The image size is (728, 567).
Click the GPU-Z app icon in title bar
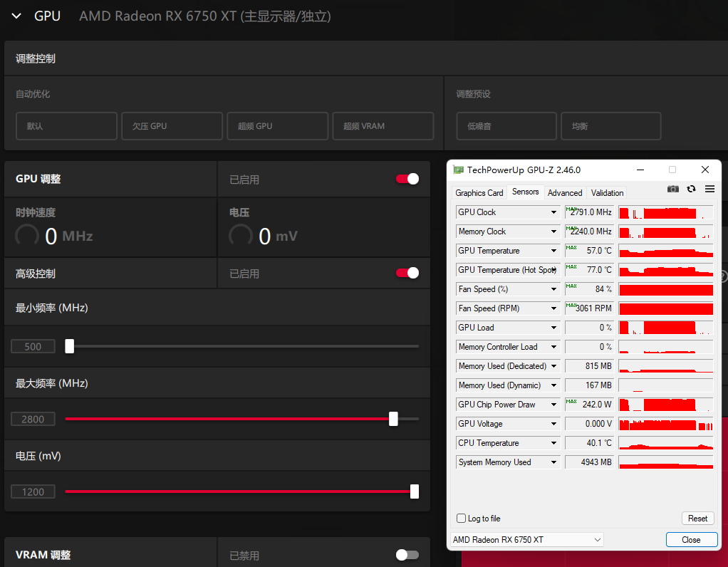pyautogui.click(x=458, y=170)
